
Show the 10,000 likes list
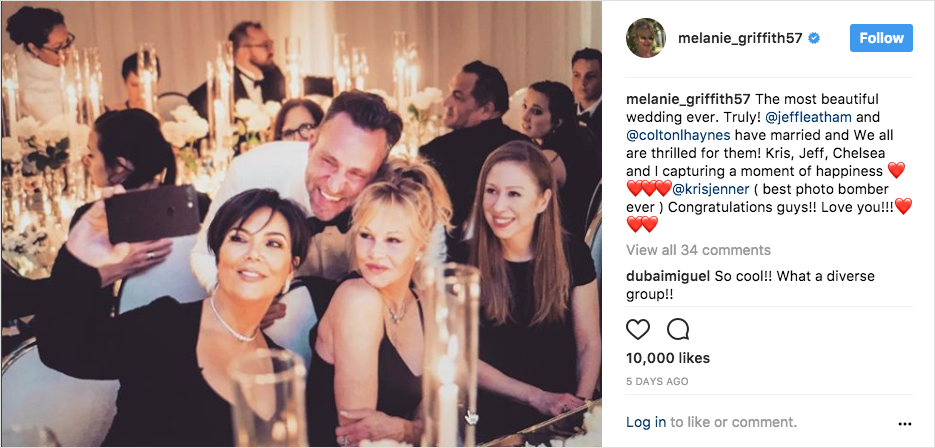[x=668, y=358]
